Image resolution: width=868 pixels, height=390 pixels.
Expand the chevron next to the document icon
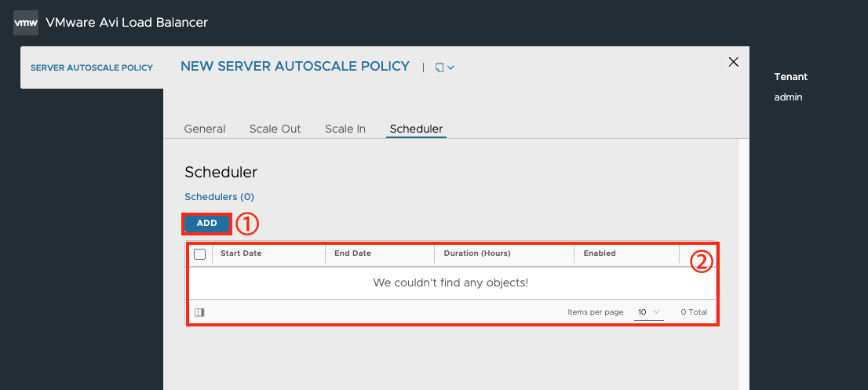(x=450, y=67)
